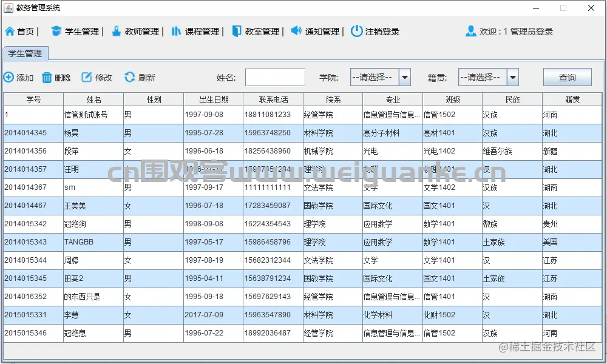Image resolution: width=607 pixels, height=364 pixels.
Task: Click the classroom 教室管理 icon
Action: click(237, 32)
